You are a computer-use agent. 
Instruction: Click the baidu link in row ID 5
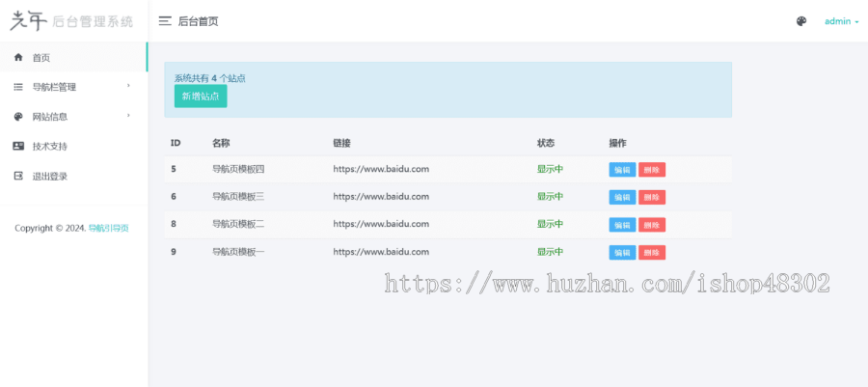coord(381,169)
